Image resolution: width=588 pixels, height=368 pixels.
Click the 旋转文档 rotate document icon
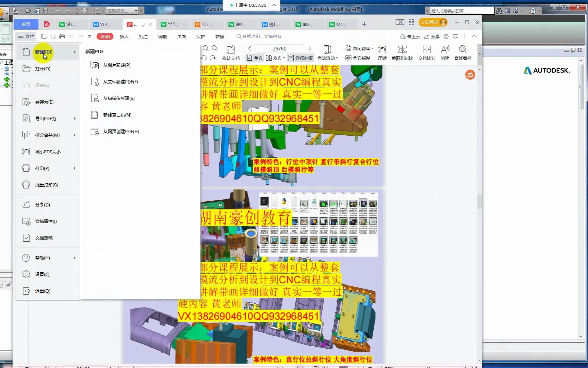point(231,53)
